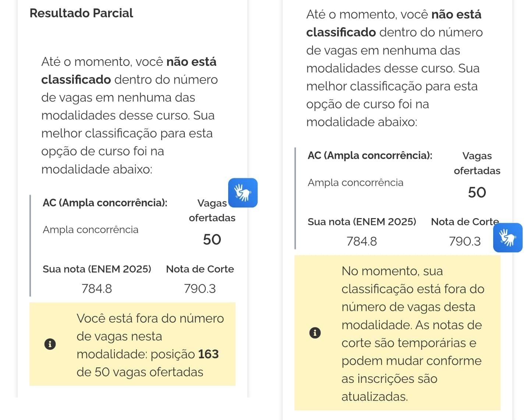Click the 790.3 value beside the overlapping VLibras icon

click(x=465, y=241)
